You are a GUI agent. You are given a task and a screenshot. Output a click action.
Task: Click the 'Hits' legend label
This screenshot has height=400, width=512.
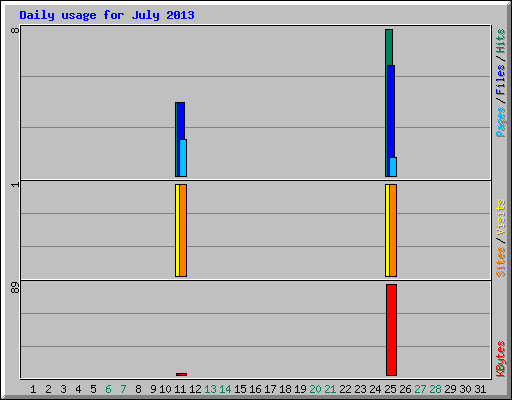coord(500,41)
